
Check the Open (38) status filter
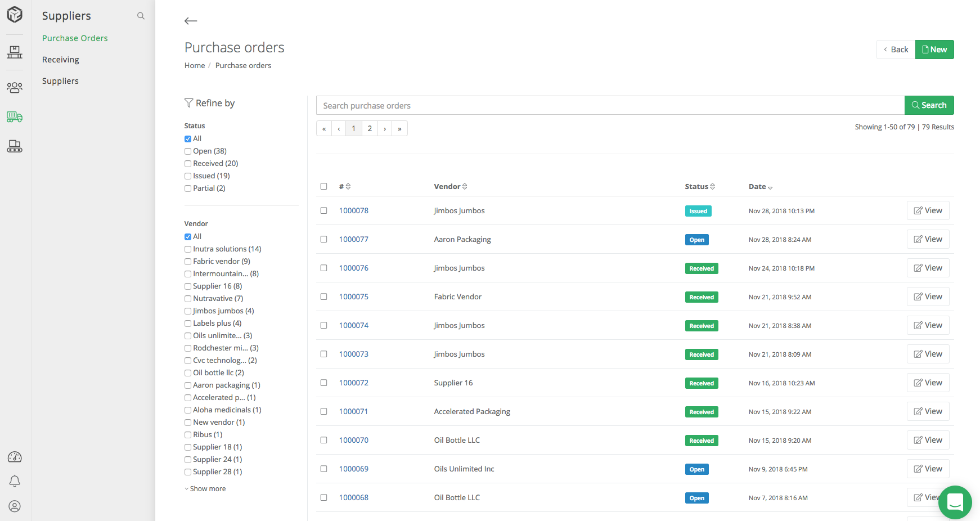coord(188,151)
